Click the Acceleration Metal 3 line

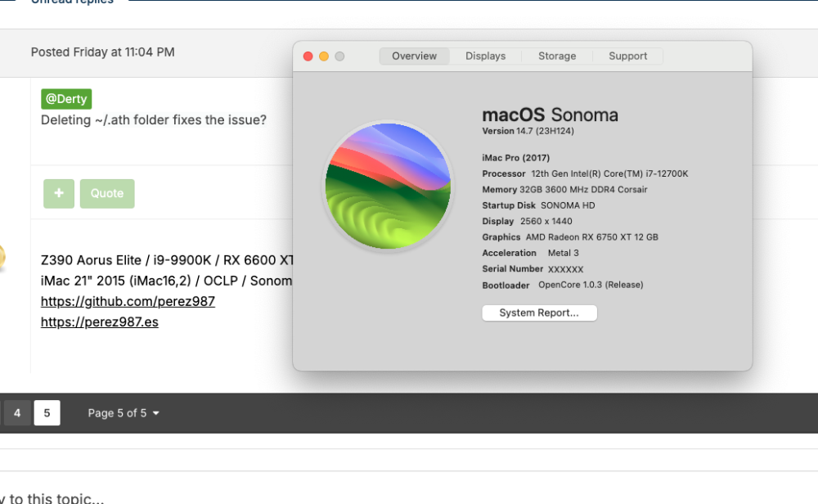click(531, 253)
